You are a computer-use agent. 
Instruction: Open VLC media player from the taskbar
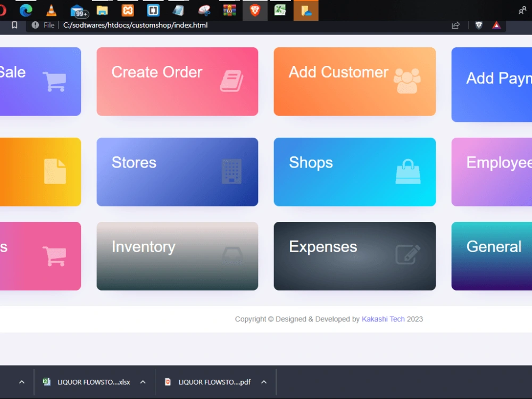pos(51,11)
